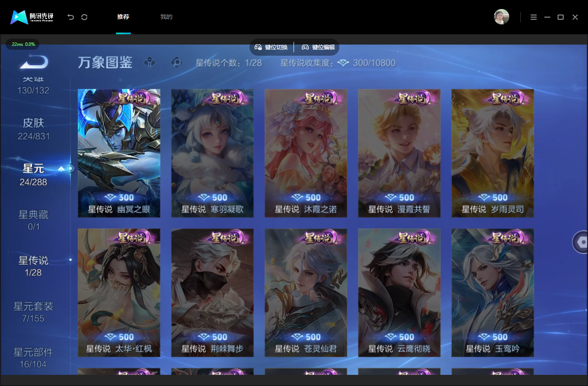The width and height of the screenshot is (588, 386).
Task: Open 键位编辑 key mapping editor
Action: pyautogui.click(x=318, y=47)
